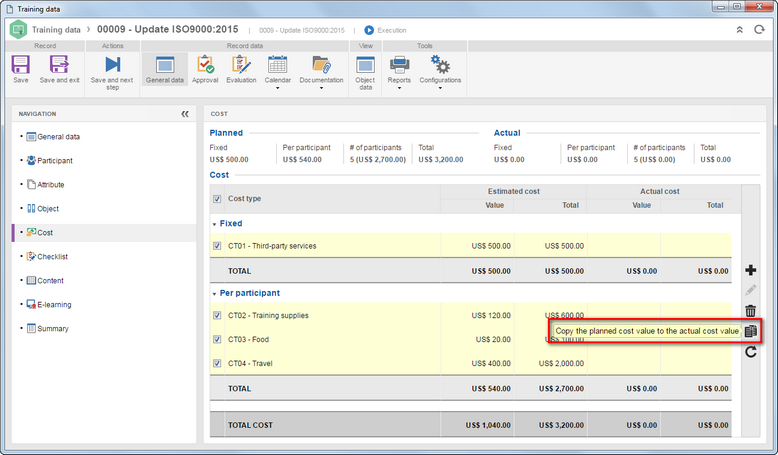Collapse the Per participant cost group
This screenshot has width=778, height=455.
pos(214,294)
